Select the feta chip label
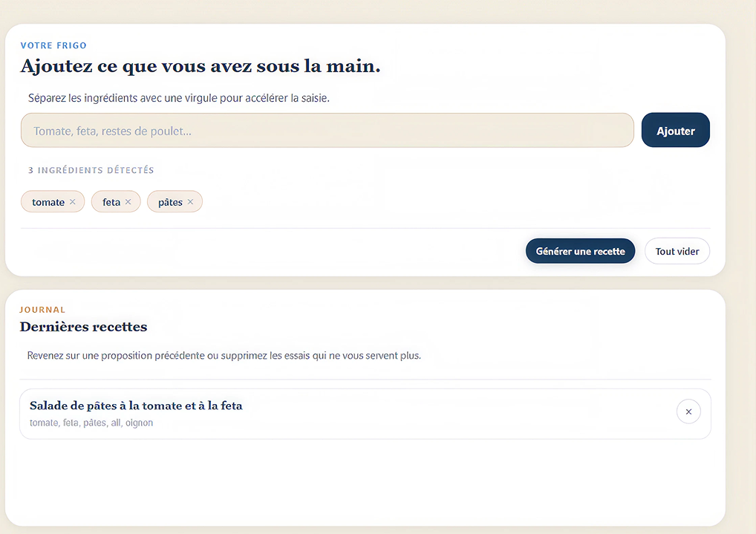The height and width of the screenshot is (534, 756). (x=111, y=202)
